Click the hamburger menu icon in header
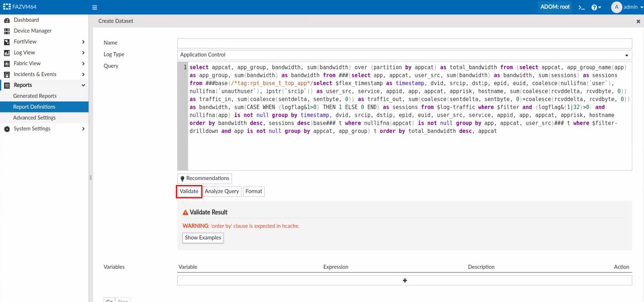 [x=94, y=7]
